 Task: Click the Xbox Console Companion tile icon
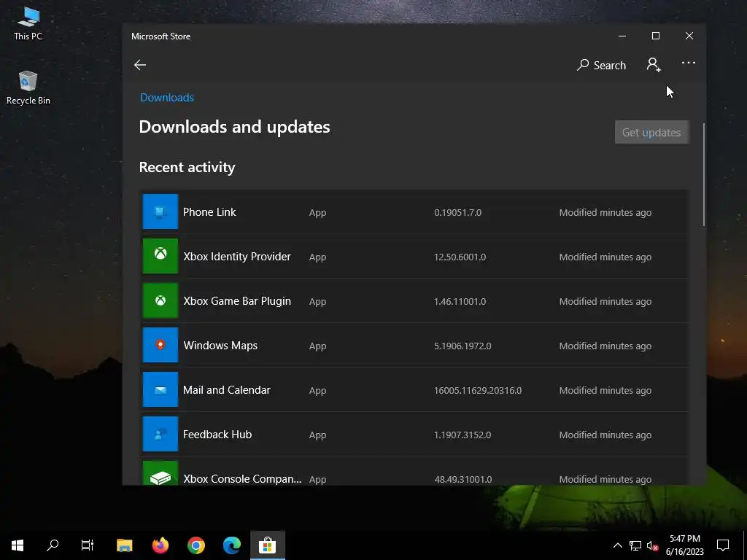160,473
